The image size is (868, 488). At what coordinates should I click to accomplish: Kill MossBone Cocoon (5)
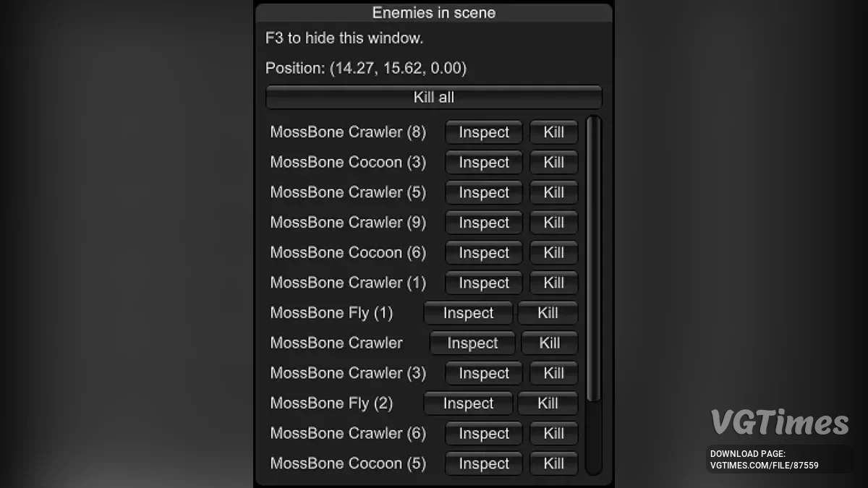pos(553,463)
